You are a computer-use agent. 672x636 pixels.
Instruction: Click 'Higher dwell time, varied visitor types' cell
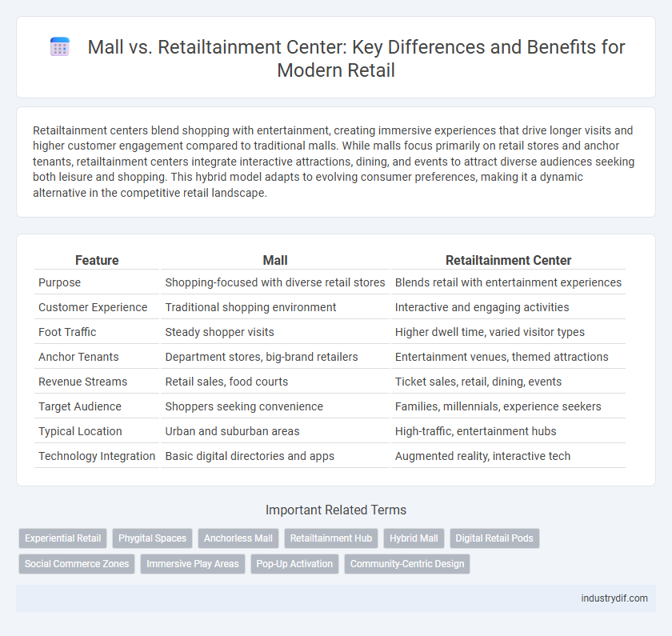[508, 332]
